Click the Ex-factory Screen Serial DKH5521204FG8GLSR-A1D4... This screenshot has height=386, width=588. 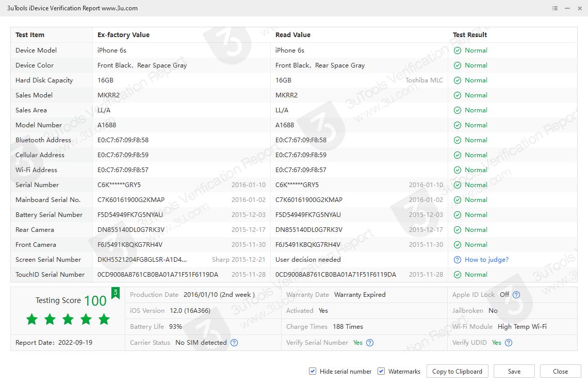[142, 260]
